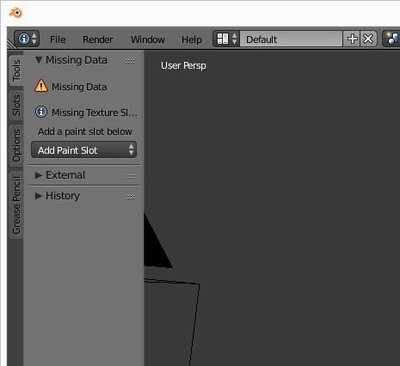Delete the Default screen layout
The width and height of the screenshot is (400, 366).
tap(368, 39)
